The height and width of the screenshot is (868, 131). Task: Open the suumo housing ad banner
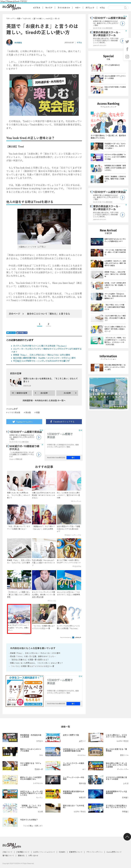click(x=108, y=393)
